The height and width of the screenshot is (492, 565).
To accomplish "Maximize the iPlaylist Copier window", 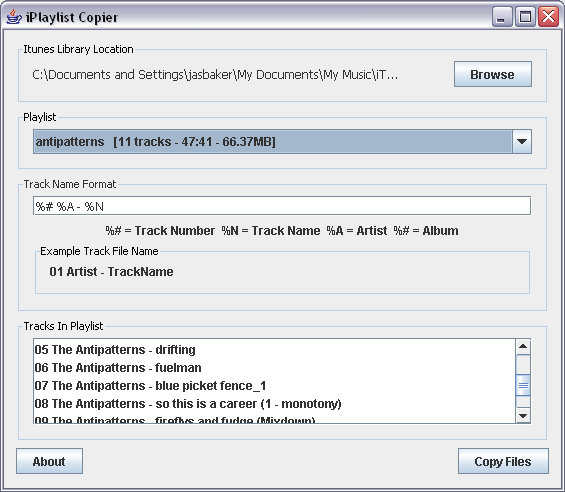I will pyautogui.click(x=525, y=17).
